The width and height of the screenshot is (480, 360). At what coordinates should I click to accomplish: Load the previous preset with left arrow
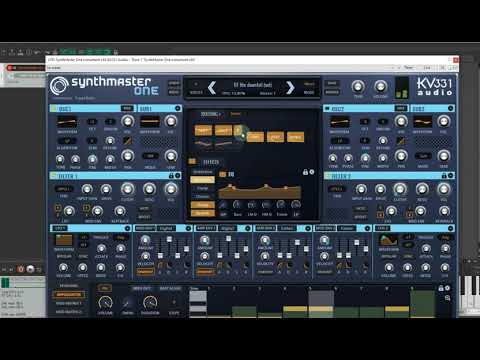212,88
